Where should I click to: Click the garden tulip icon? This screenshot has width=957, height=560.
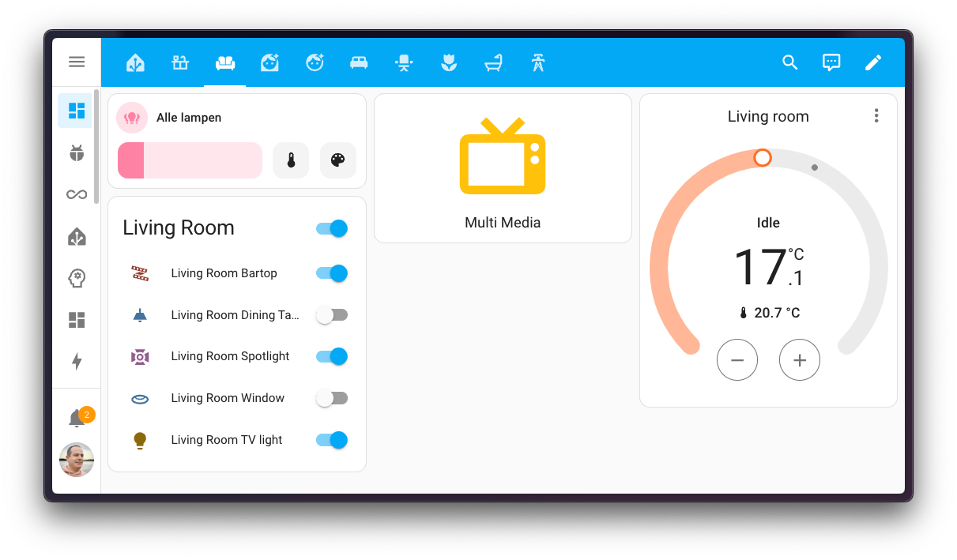click(x=449, y=62)
